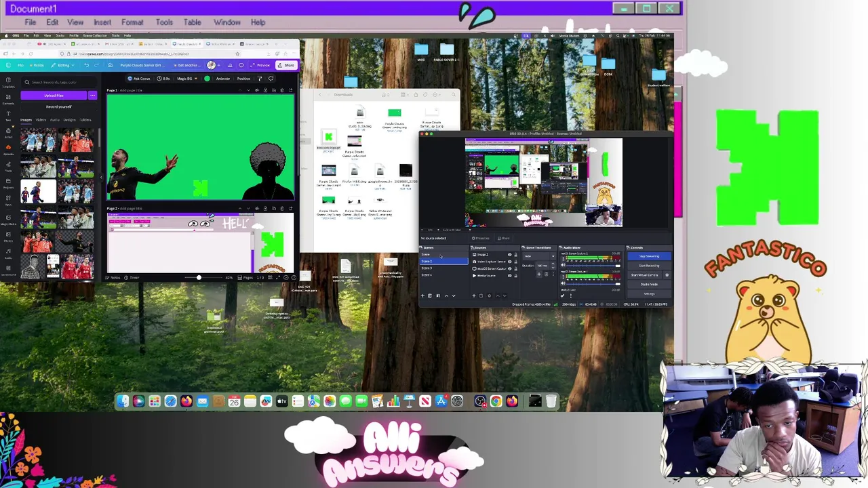Open the Photos icon in Canva sidebar
868x488 pixels.
coord(9,237)
